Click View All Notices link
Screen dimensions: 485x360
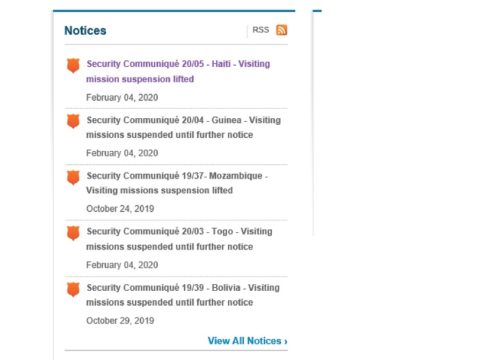[x=248, y=341]
